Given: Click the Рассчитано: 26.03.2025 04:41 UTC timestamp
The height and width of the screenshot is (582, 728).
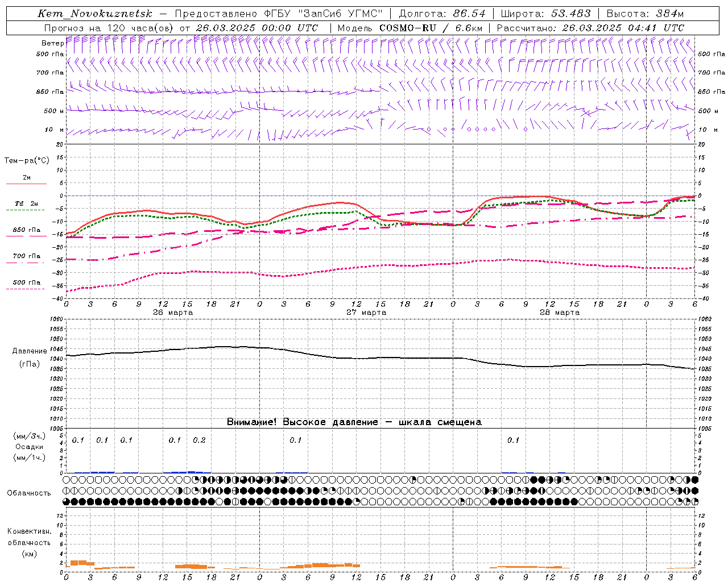Looking at the screenshot, I should click(x=590, y=28).
